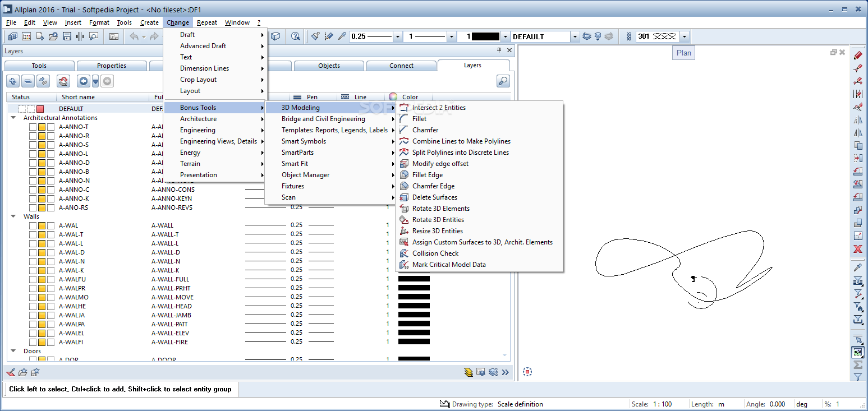Toggle yellow status box of A-ANNO-R layer
Image resolution: width=868 pixels, height=411 pixels.
click(42, 136)
